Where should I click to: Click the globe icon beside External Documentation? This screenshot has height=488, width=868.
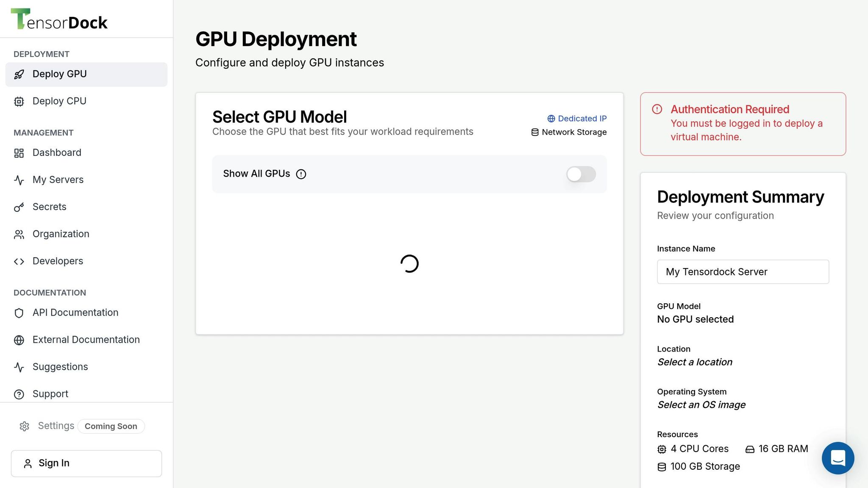tap(19, 340)
